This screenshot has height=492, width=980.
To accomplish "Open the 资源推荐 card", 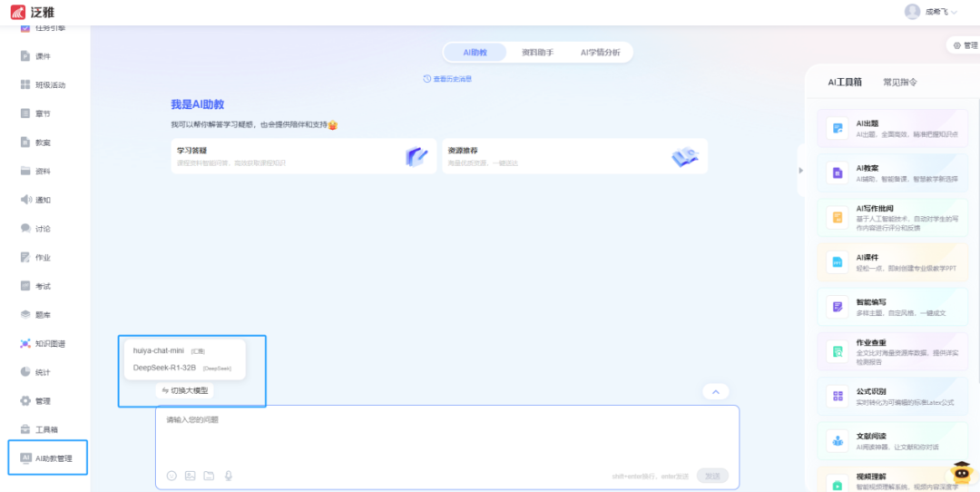I will (x=575, y=156).
